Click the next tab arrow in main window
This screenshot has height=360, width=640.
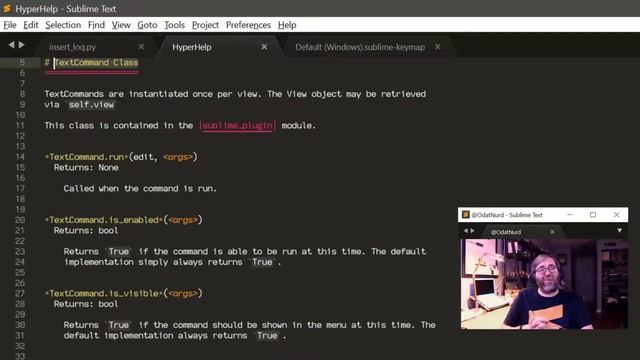22,44
